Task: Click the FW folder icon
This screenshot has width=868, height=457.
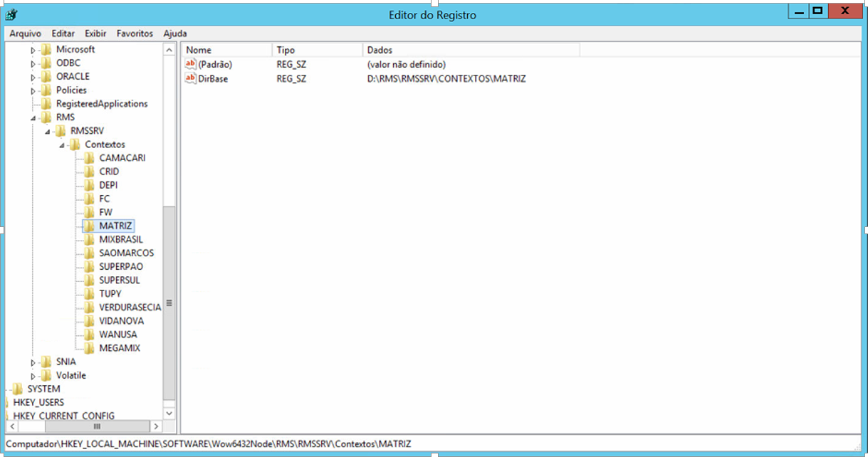Action: [x=88, y=212]
